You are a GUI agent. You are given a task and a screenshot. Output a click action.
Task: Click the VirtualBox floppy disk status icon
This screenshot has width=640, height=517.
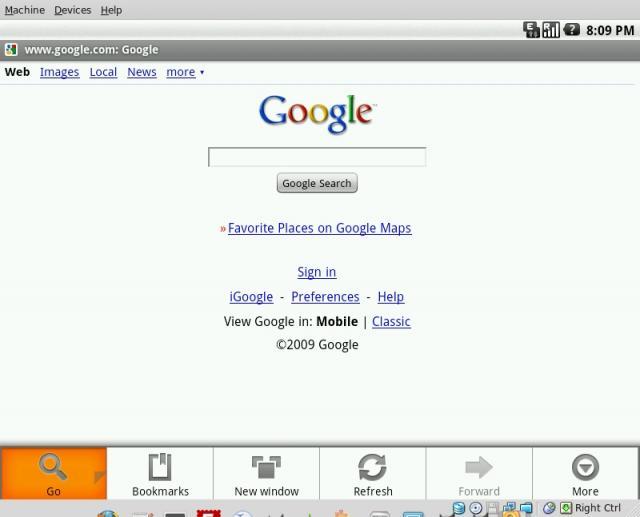pyautogui.click(x=493, y=508)
